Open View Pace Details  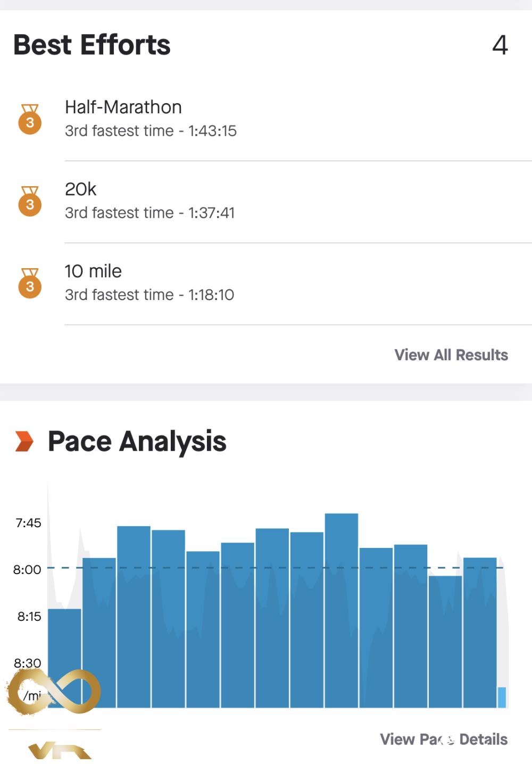pos(443,739)
